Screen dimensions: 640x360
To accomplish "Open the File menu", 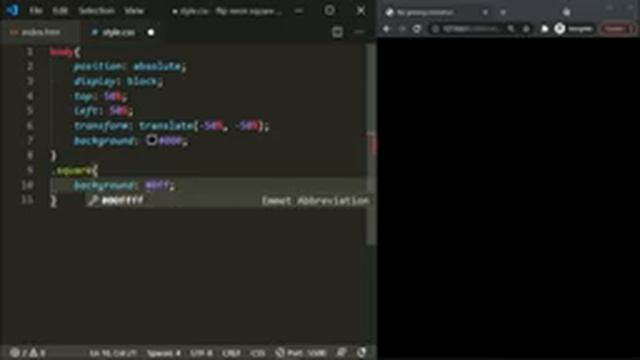I will [36, 11].
